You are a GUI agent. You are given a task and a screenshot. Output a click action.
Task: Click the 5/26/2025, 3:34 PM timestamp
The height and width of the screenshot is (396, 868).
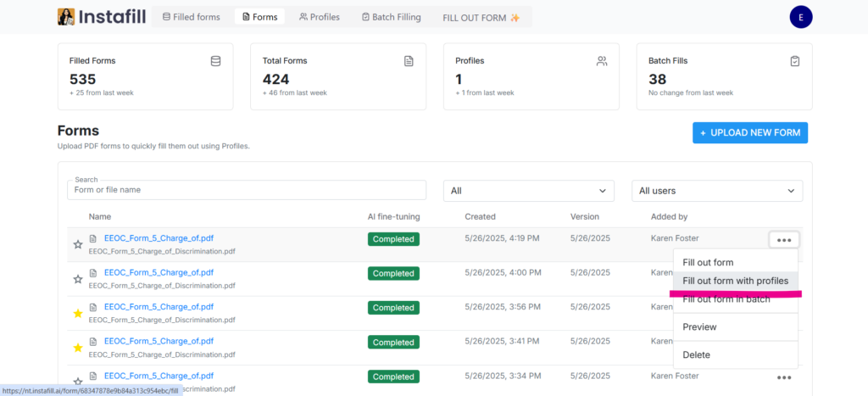point(503,376)
